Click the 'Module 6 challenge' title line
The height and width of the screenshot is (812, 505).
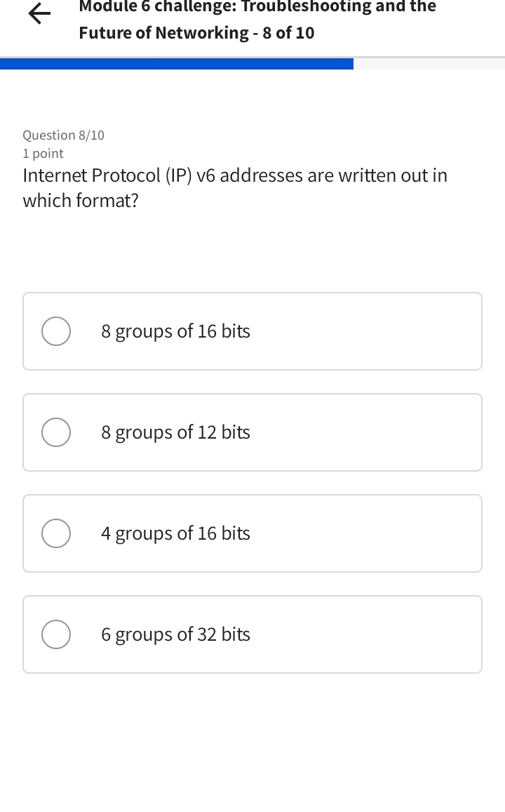tap(257, 7)
